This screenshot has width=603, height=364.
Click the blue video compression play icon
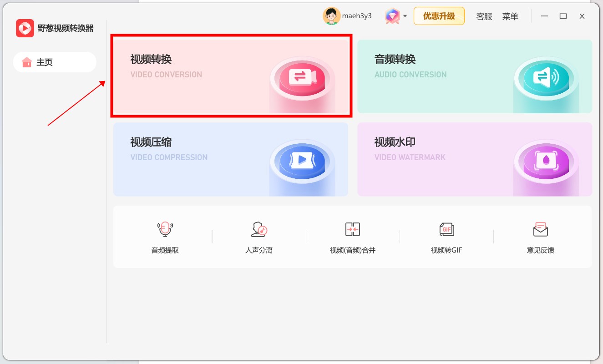click(x=302, y=160)
